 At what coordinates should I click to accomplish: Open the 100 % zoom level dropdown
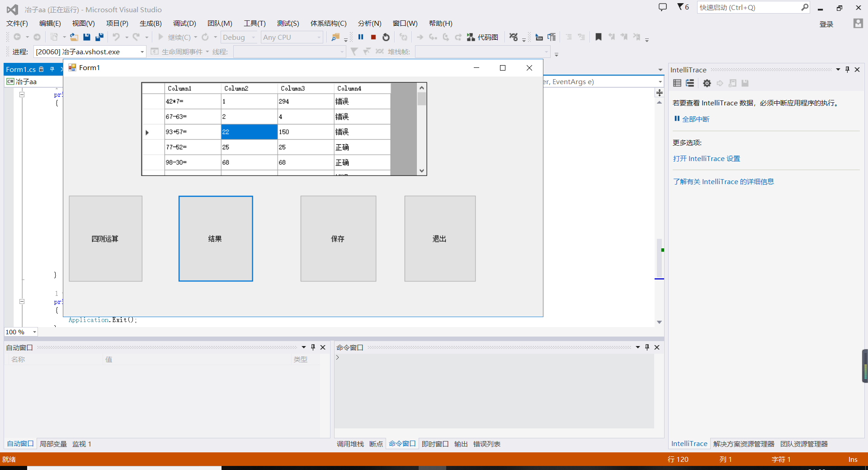point(34,332)
